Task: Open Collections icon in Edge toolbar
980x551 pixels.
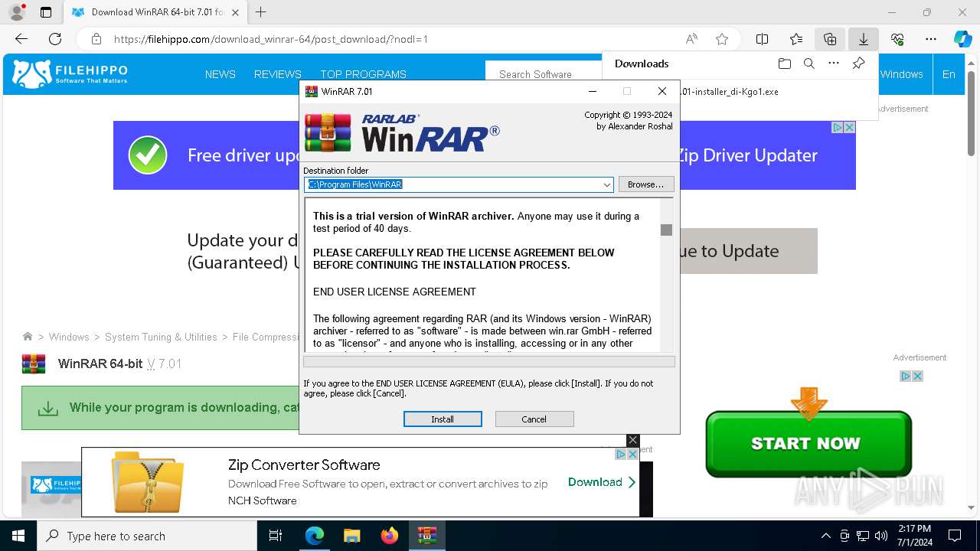Action: (x=830, y=39)
